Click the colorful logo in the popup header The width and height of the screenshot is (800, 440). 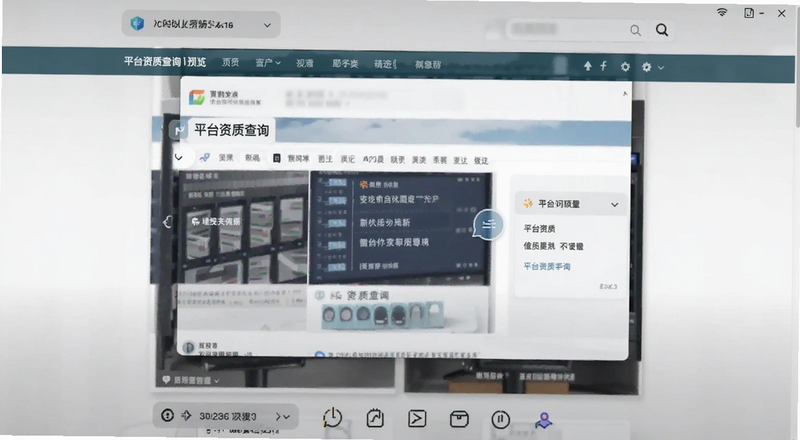tap(196, 97)
